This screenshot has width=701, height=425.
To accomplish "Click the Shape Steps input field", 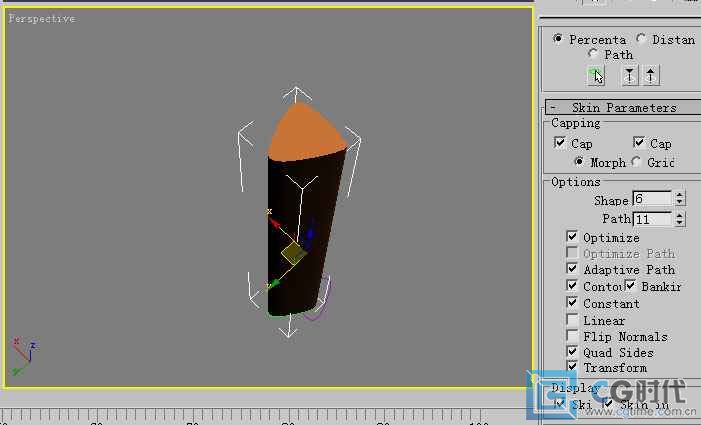I will tap(652, 199).
